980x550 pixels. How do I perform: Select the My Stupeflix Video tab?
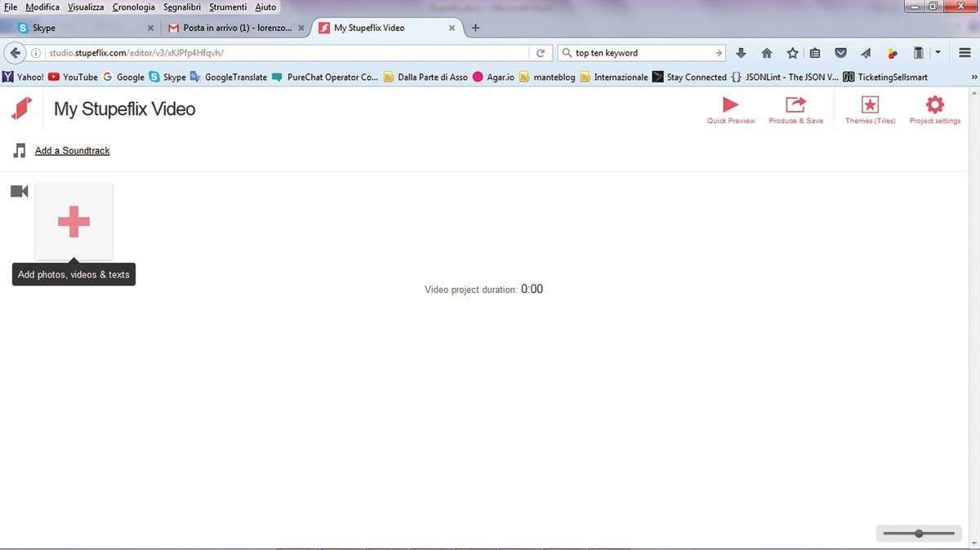[387, 28]
